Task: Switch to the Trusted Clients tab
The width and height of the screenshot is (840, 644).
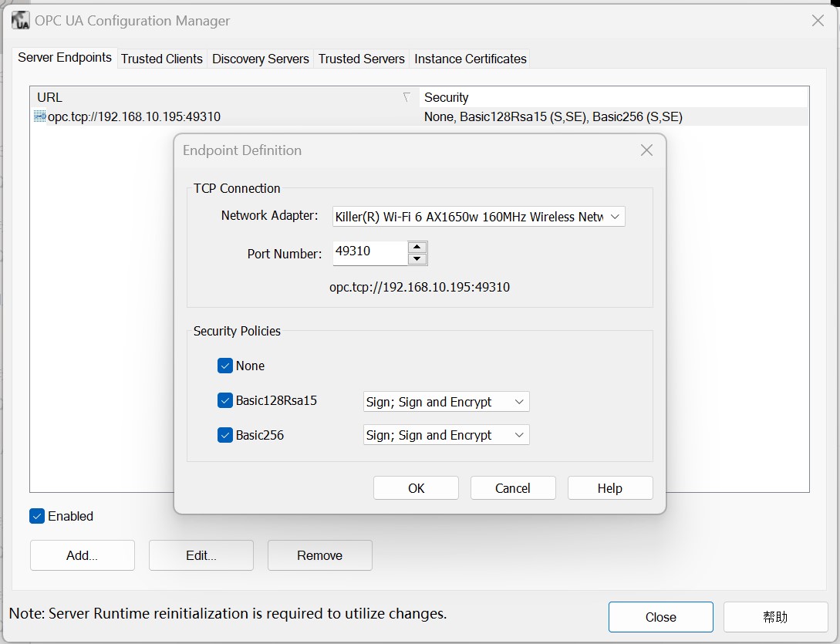Action: tap(161, 59)
